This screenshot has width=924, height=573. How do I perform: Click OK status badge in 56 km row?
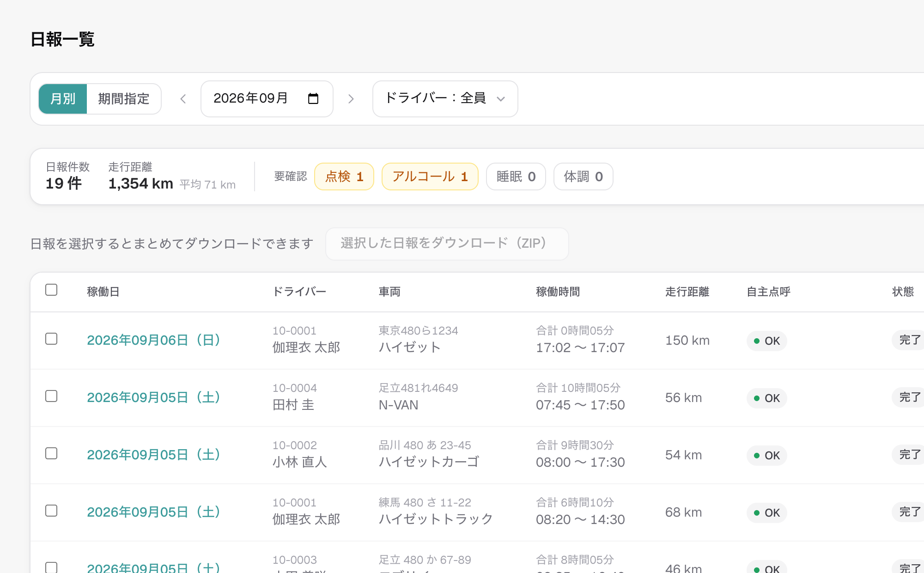coord(767,398)
